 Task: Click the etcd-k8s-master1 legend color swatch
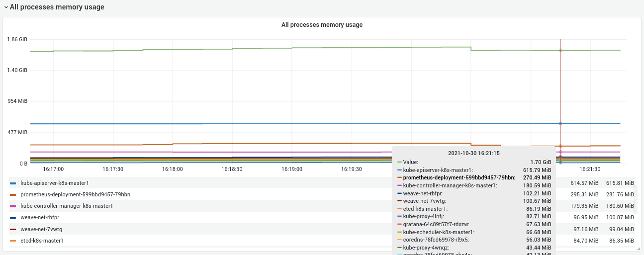13,241
